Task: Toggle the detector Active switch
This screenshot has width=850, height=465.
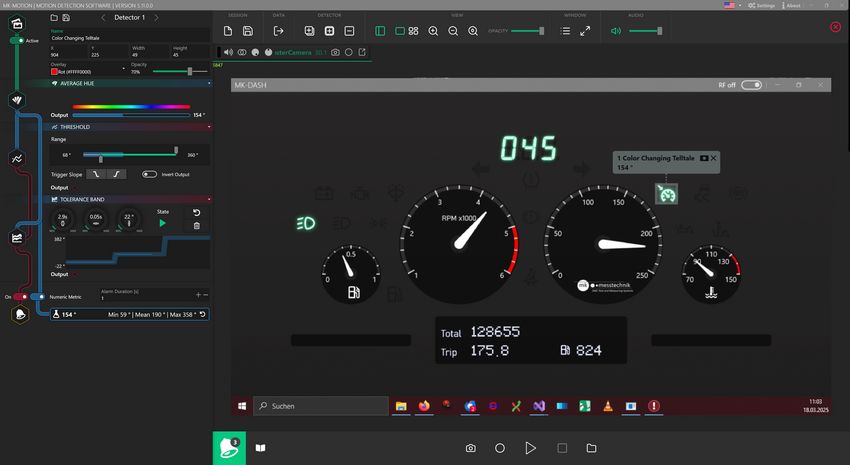Action: tap(17, 40)
